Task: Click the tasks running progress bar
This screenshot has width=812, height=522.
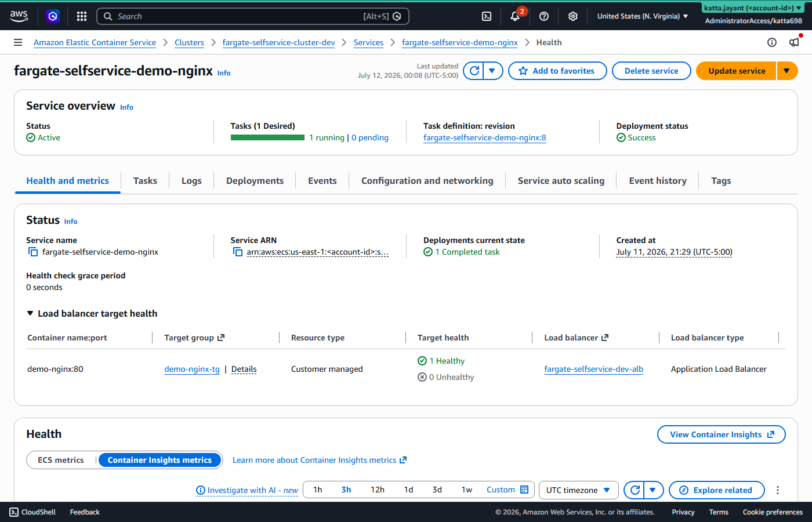Action: [x=267, y=137]
